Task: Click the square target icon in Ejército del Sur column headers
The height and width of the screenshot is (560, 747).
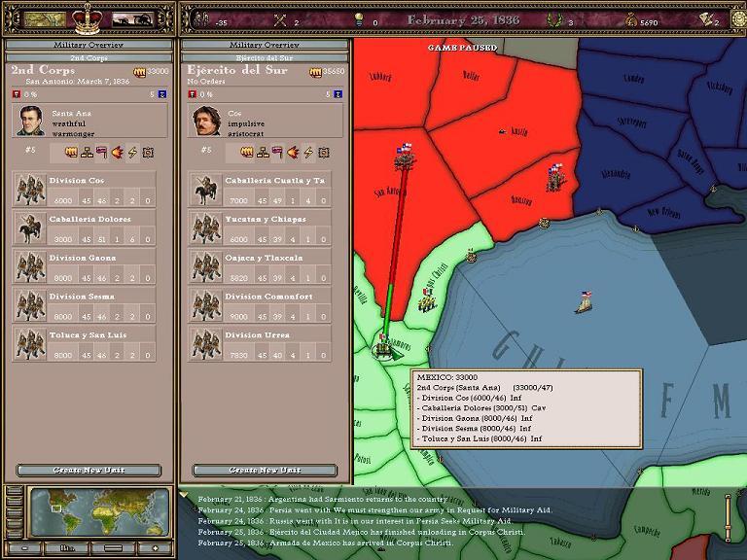Action: coord(324,153)
